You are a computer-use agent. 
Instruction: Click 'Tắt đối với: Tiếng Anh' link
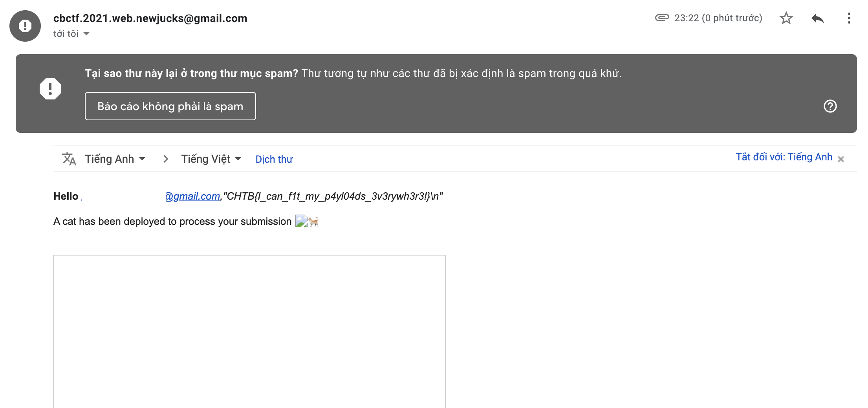pos(784,157)
